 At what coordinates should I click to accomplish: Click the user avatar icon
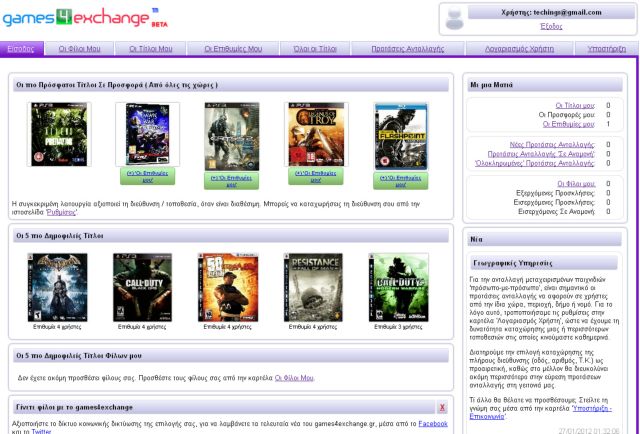coord(454,19)
